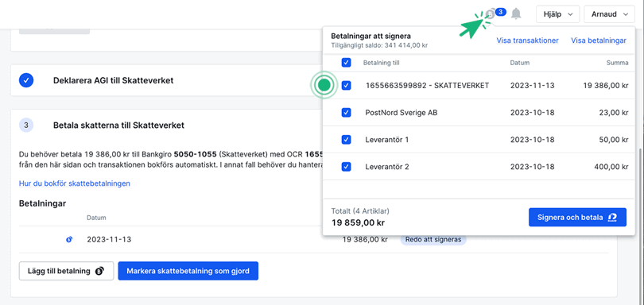Click Betala skatterna till Skatteverket heading
This screenshot has width=644, height=305.
(x=118, y=125)
